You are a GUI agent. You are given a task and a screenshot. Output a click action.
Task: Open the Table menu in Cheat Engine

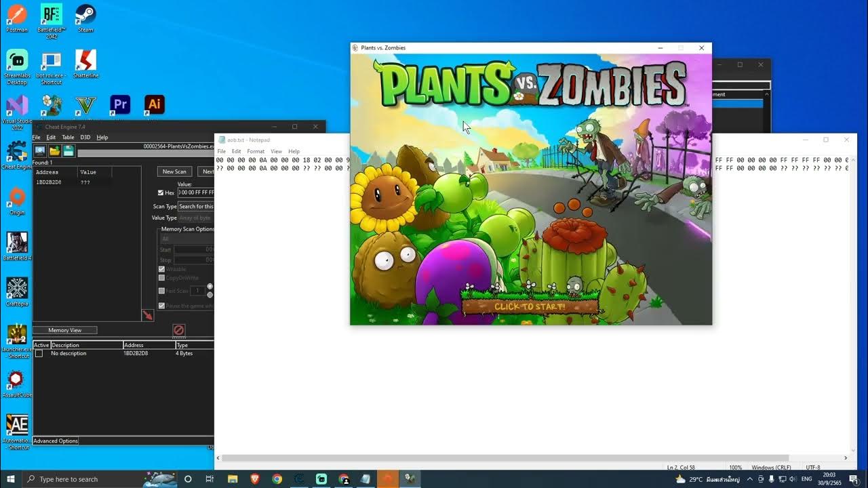(x=68, y=137)
